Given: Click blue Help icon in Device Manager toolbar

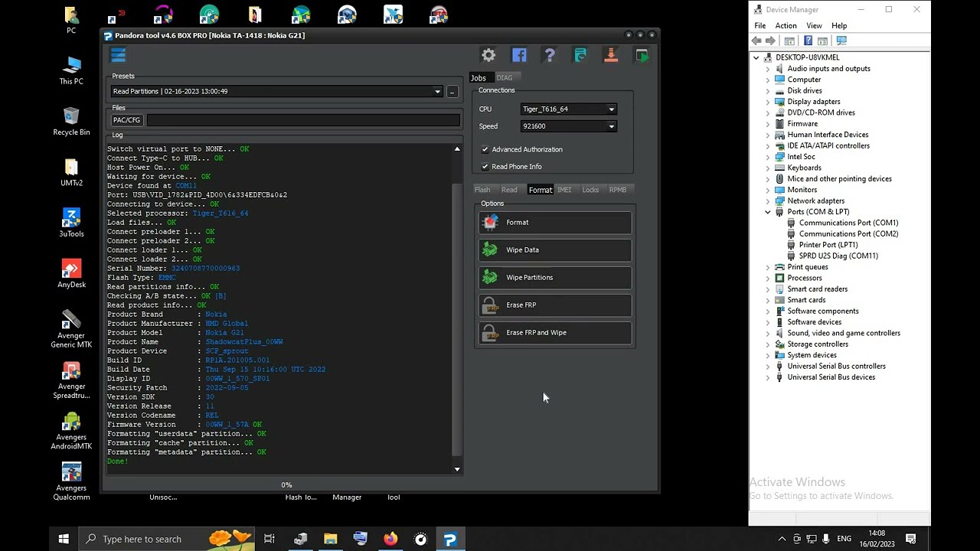Looking at the screenshot, I should click(808, 41).
